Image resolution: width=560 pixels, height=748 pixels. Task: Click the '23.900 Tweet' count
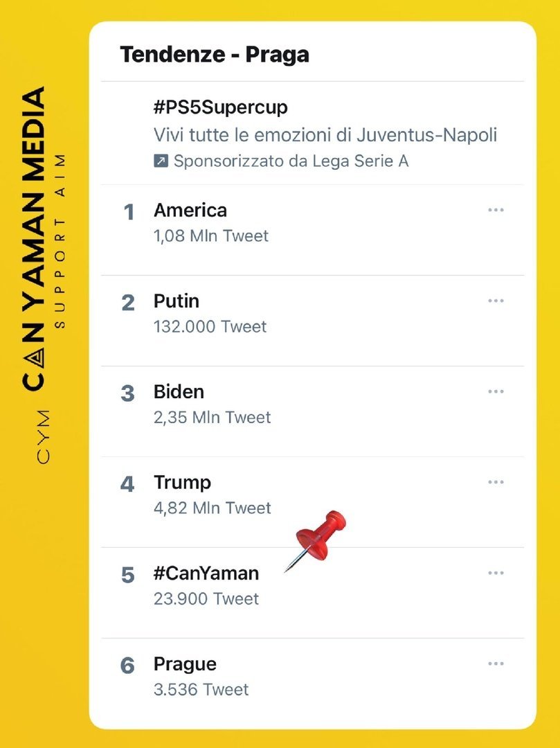coord(206,598)
